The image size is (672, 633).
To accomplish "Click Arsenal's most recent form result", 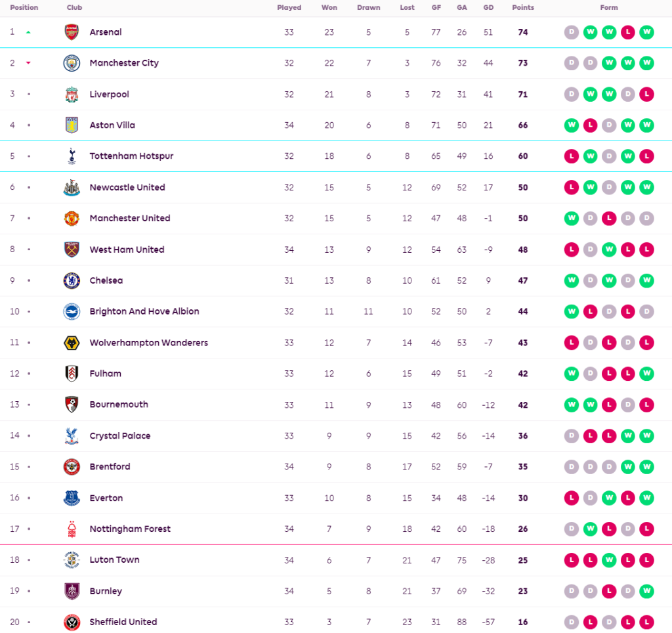I will coord(646,32).
